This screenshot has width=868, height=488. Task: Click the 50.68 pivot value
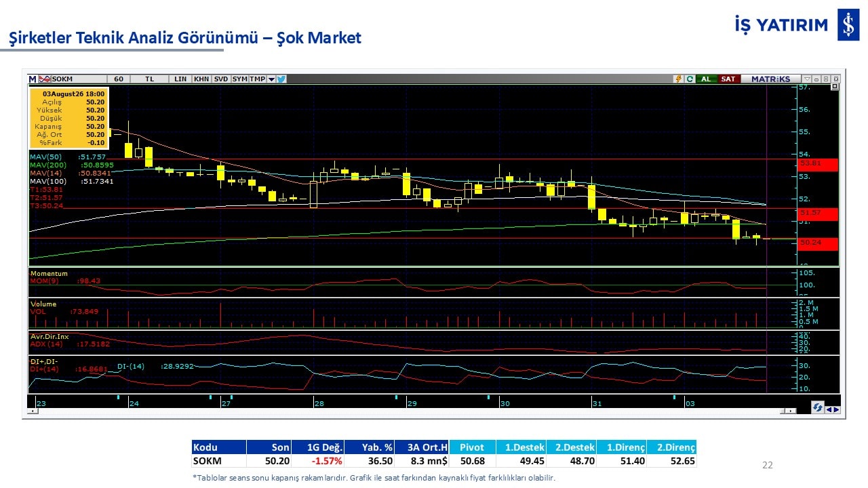coord(472,461)
